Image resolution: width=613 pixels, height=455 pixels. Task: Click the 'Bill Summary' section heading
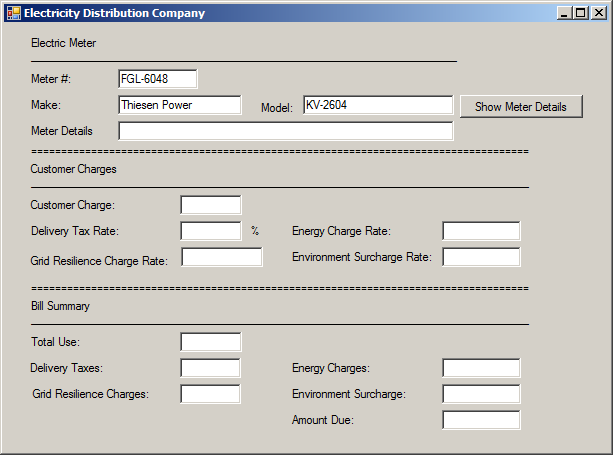point(60,306)
